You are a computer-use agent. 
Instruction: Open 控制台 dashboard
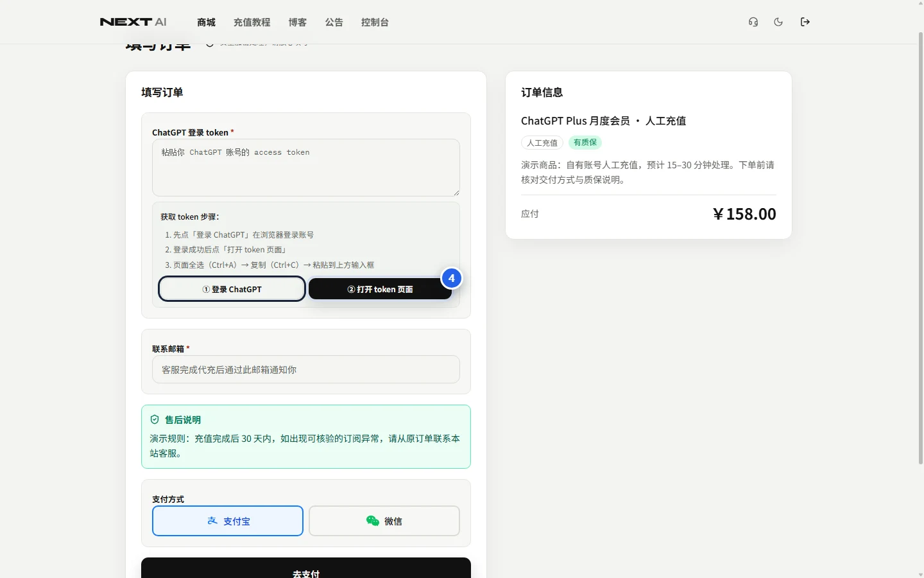[x=375, y=22]
